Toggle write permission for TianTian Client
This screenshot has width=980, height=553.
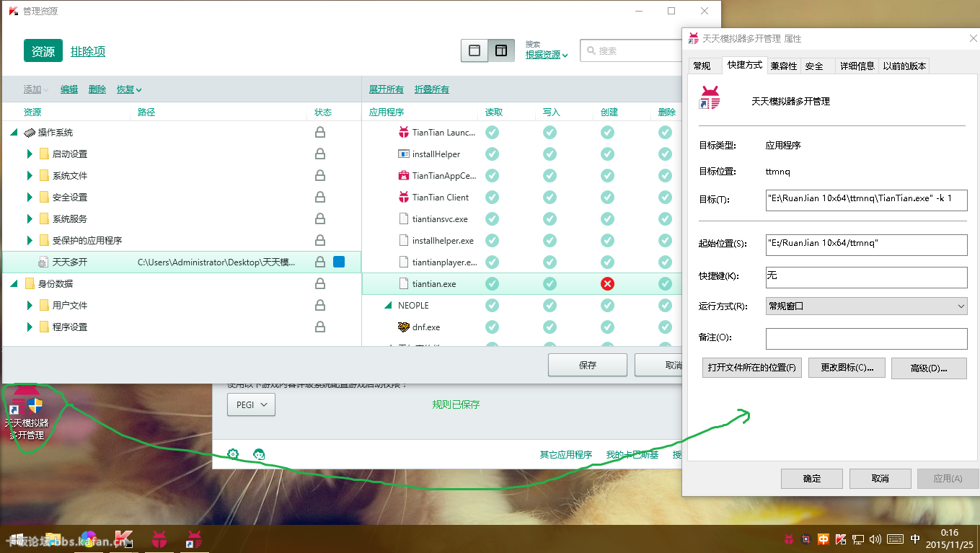(x=549, y=198)
